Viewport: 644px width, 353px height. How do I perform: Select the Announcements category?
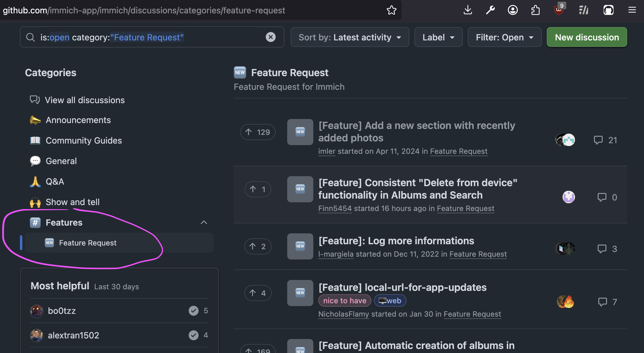pyautogui.click(x=78, y=120)
